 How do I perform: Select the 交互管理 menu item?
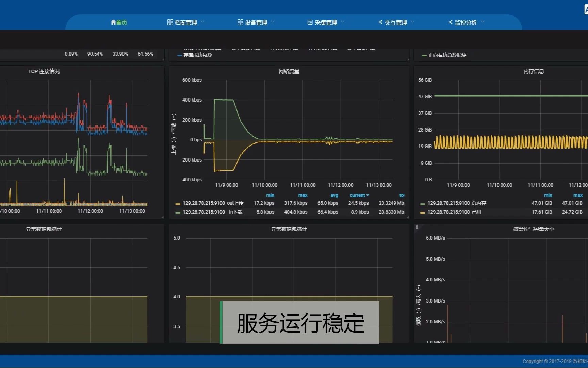coord(396,22)
